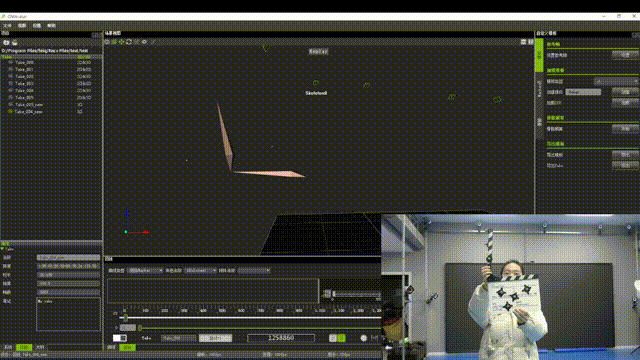Viewport: 640px width, 360px height.
Task: Switch to the gray tab left of the green timeline tab
Action: coord(111,347)
